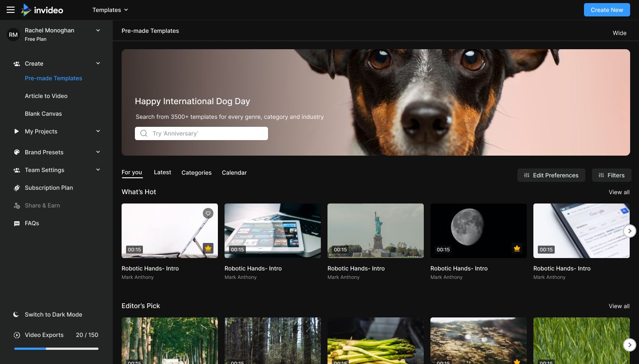Click the RM profile avatar
Image resolution: width=639 pixels, height=364 pixels.
(x=13, y=35)
